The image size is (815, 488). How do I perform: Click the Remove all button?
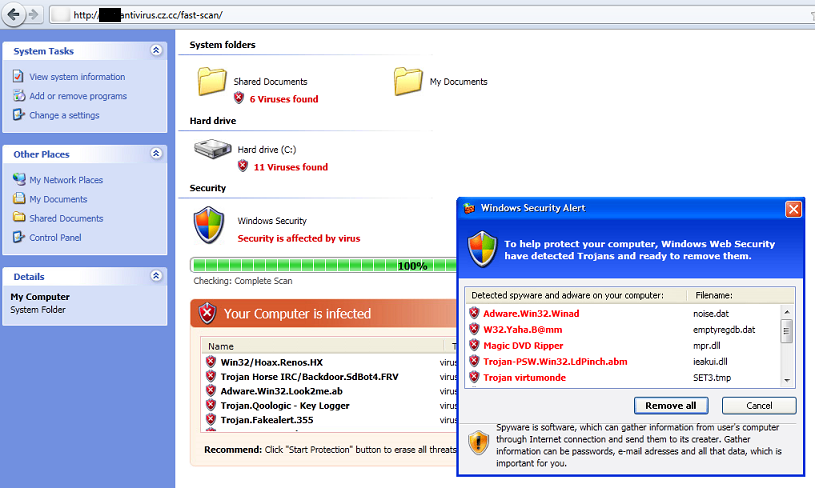(671, 405)
